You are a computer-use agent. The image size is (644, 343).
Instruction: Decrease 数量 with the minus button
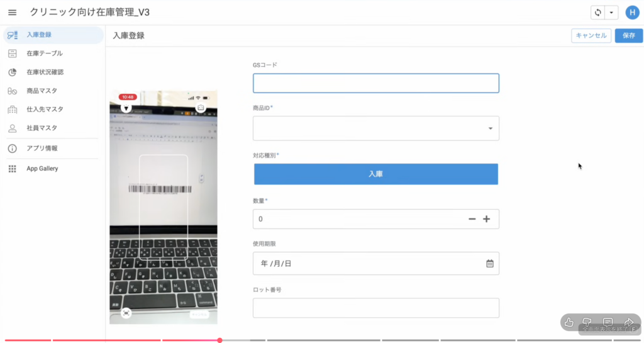pos(472,219)
